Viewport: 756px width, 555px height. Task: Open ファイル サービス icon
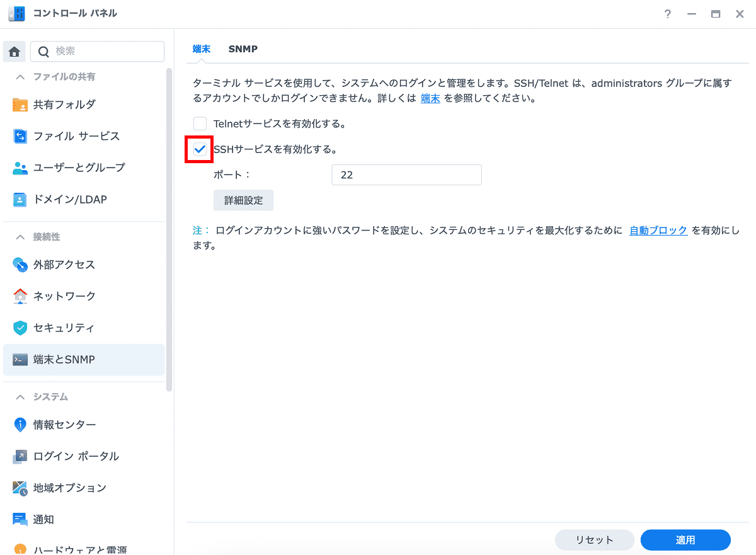coord(20,136)
